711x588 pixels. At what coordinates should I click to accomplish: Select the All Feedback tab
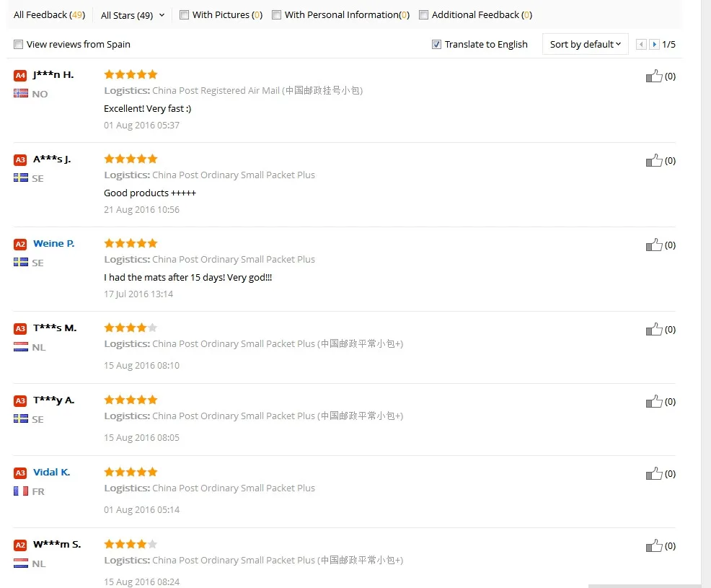[x=50, y=15]
